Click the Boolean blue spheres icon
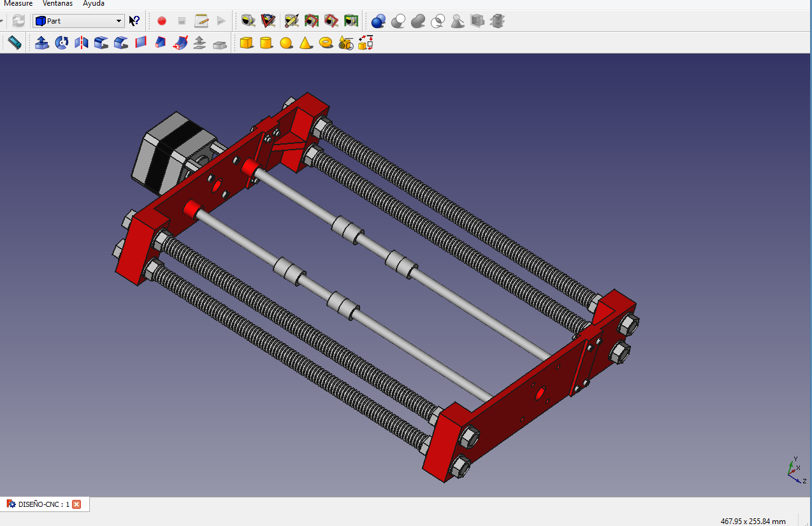 [379, 21]
